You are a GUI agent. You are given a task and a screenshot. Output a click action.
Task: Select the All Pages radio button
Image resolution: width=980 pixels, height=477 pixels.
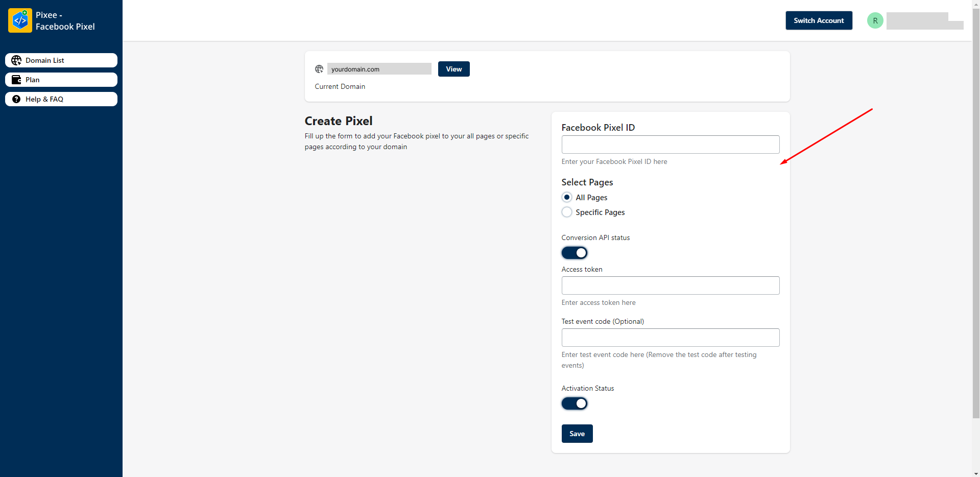[567, 197]
